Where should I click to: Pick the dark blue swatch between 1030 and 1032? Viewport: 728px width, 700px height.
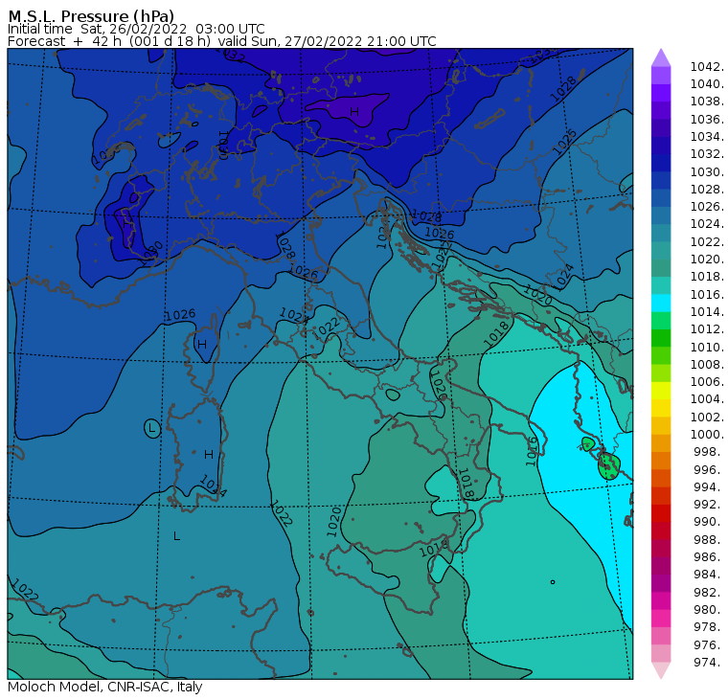pyautogui.click(x=661, y=163)
